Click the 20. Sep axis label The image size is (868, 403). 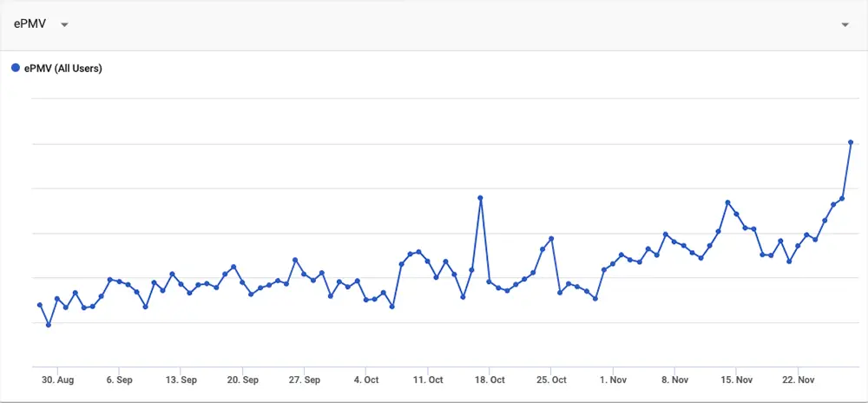click(x=242, y=380)
